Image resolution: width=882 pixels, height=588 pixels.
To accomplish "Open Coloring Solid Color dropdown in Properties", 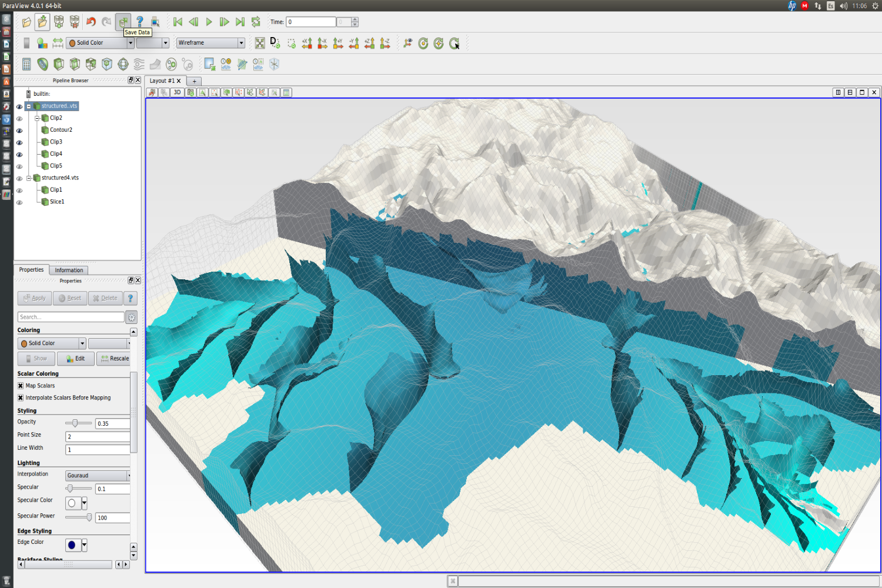I will tap(52, 343).
